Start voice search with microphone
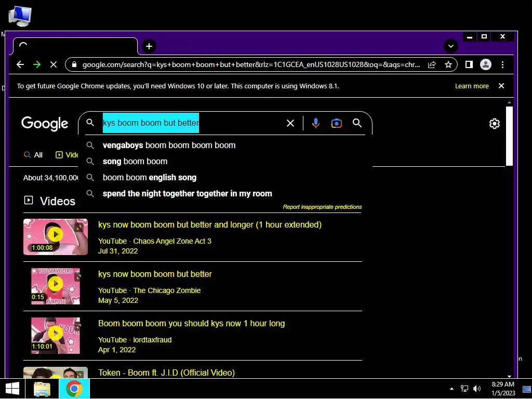The height and width of the screenshot is (399, 532). [x=315, y=123]
